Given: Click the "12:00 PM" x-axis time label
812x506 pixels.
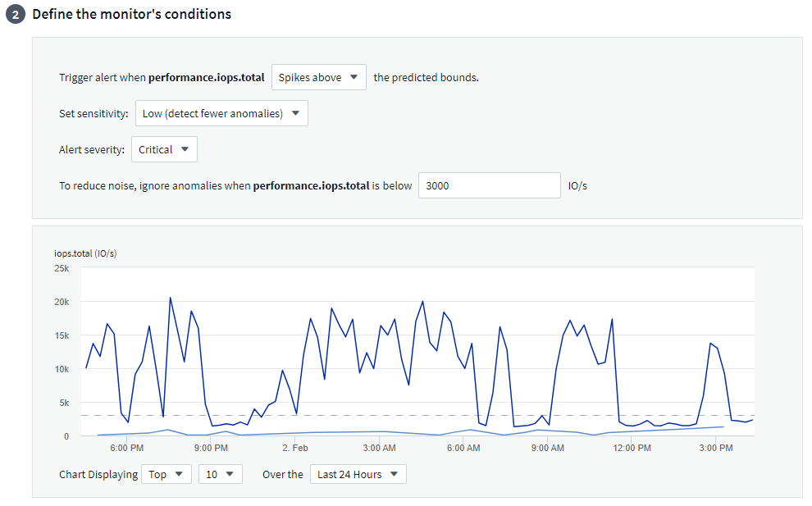Looking at the screenshot, I should [x=632, y=448].
